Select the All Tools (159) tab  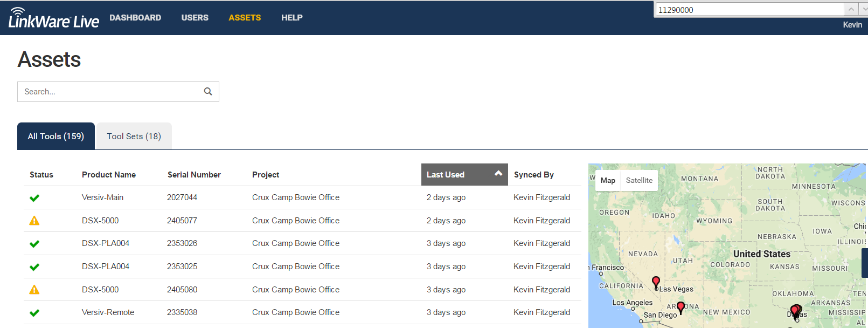click(x=56, y=136)
